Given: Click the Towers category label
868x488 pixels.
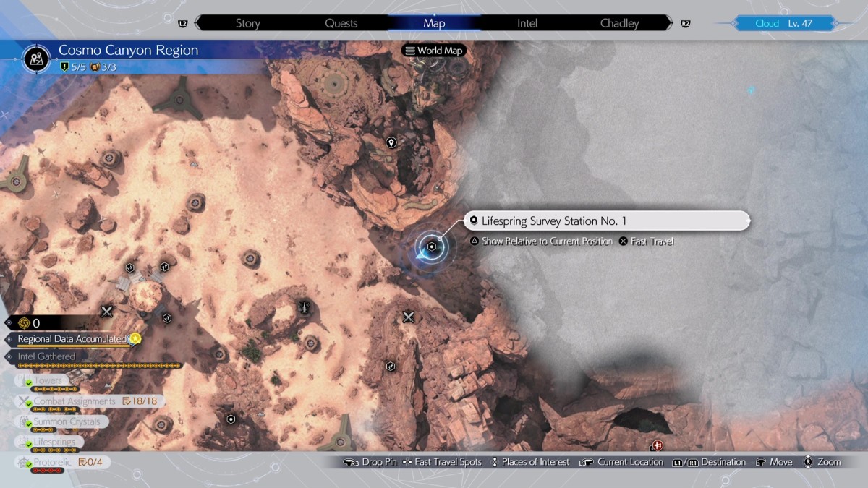Looking at the screenshot, I should [48, 380].
